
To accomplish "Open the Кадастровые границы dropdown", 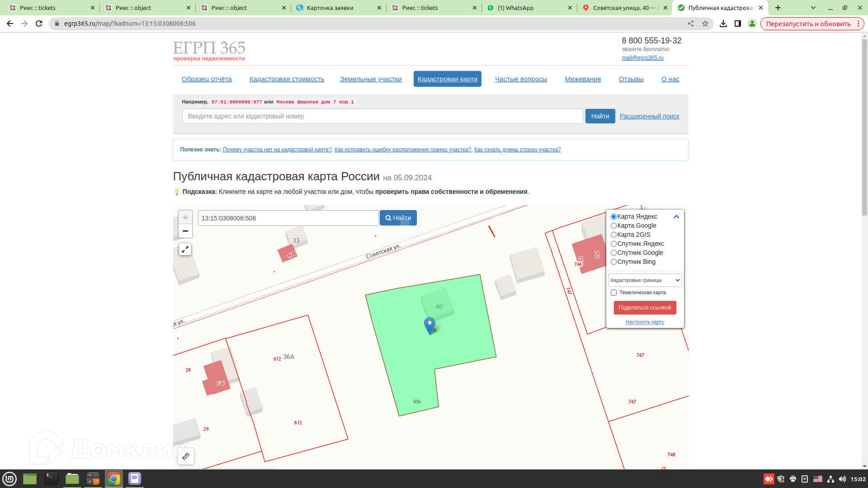I will 645,280.
